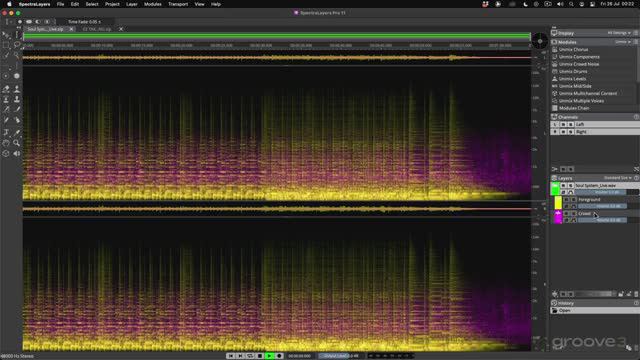Click the magenta Crowd layer color swatch
Viewport: 640px width, 360px height.
click(x=558, y=217)
